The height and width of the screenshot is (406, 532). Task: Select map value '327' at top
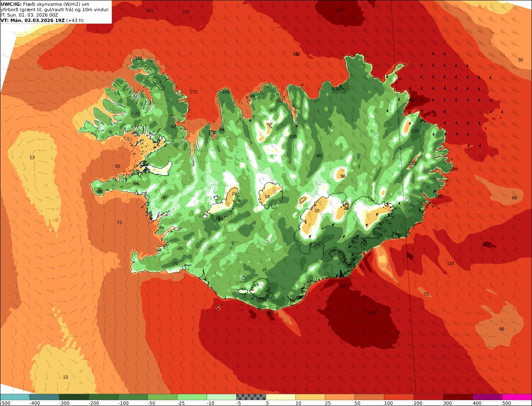click(340, 10)
